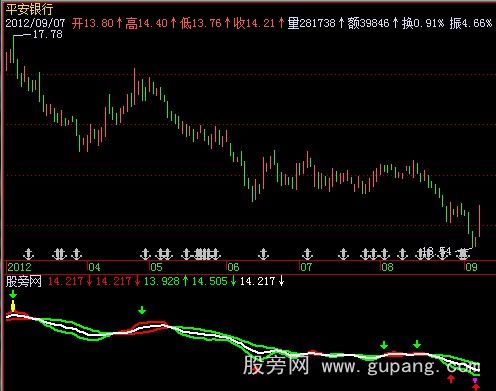Click the 股旁网 indicator name label

[23, 281]
